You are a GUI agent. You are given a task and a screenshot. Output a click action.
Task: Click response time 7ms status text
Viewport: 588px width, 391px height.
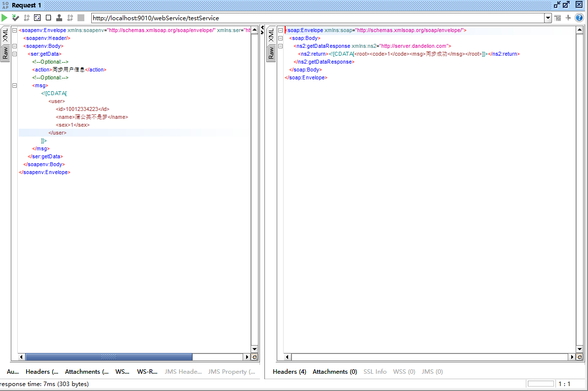coord(44,384)
